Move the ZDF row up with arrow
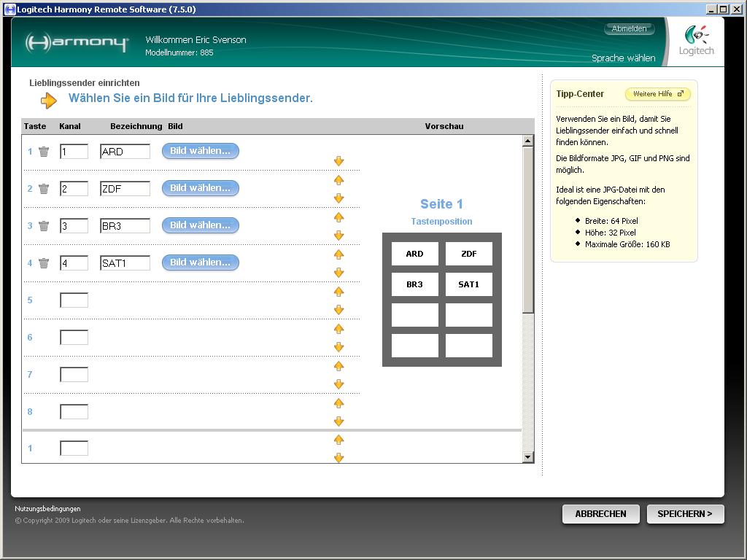Screen dimensions: 747x560 pos(338,180)
